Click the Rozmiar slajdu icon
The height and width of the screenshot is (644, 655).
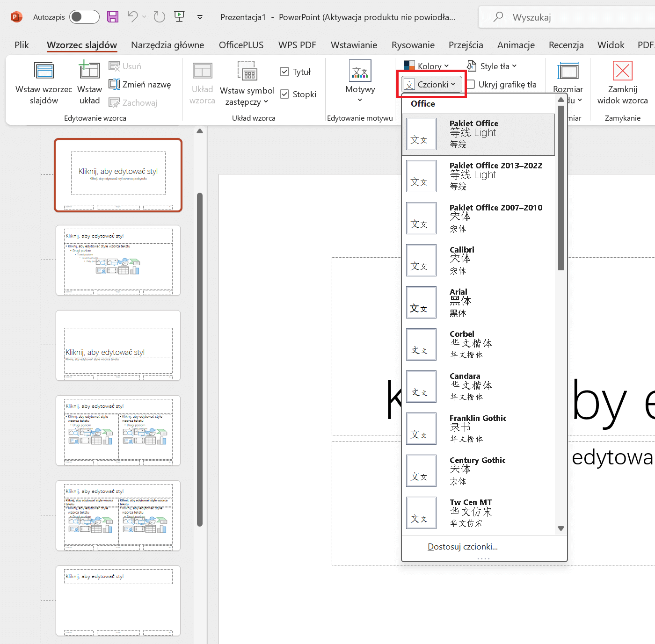tap(568, 72)
